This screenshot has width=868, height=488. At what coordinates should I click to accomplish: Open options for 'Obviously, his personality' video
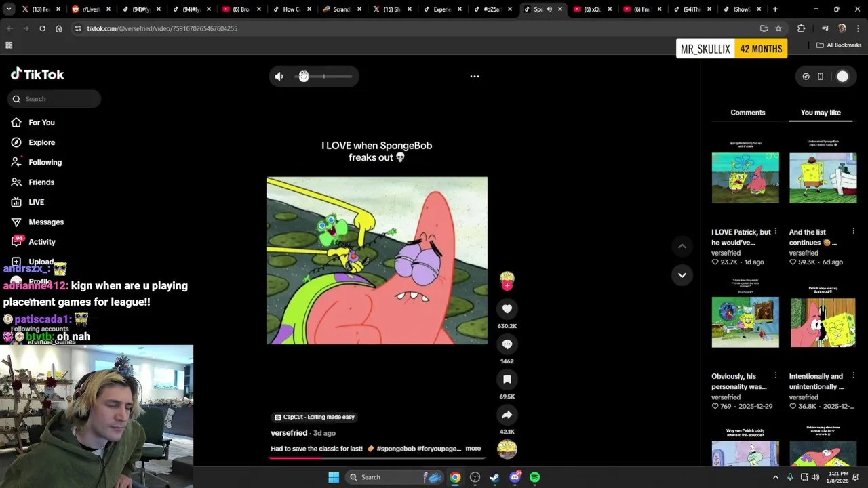(776, 376)
